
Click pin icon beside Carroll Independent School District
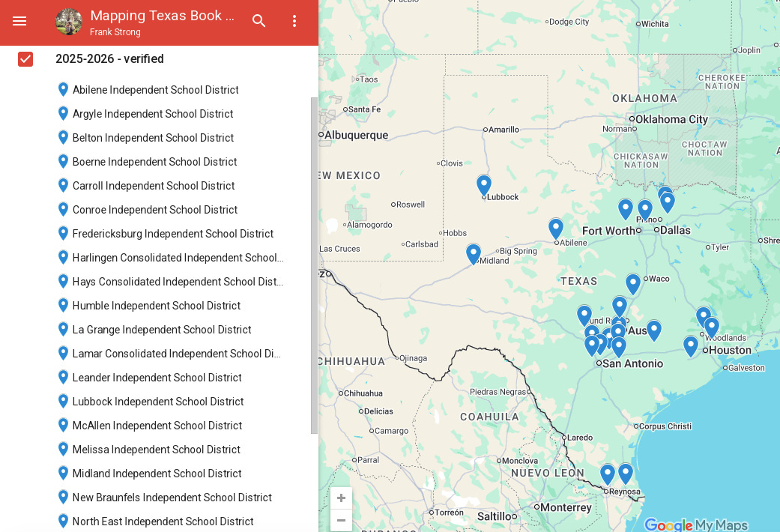(63, 186)
